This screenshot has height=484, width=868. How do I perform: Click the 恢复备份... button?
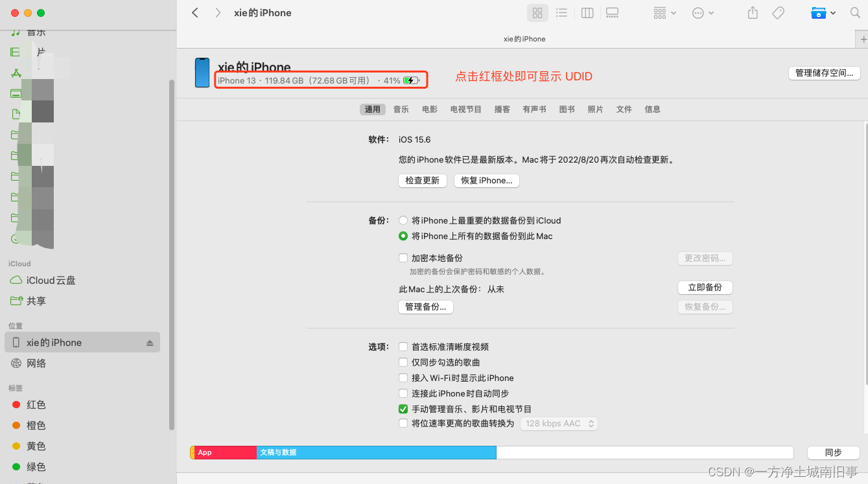click(x=705, y=307)
